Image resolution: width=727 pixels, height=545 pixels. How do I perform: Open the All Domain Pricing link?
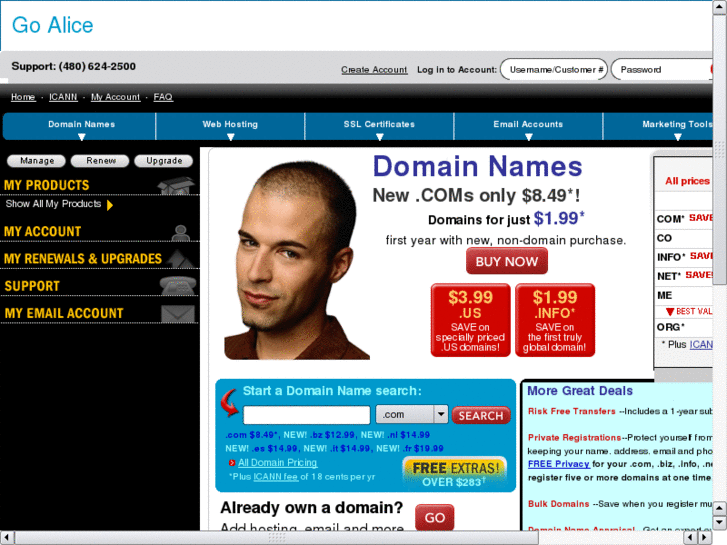(x=277, y=462)
